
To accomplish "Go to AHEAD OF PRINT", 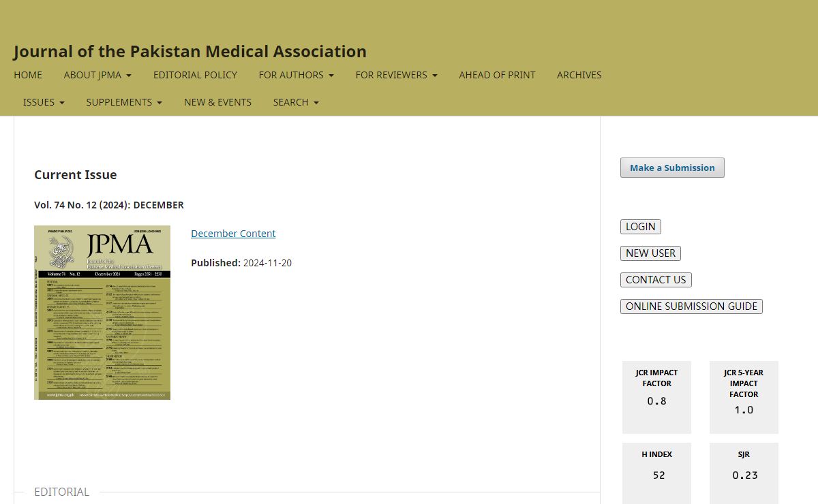I will click(x=497, y=75).
